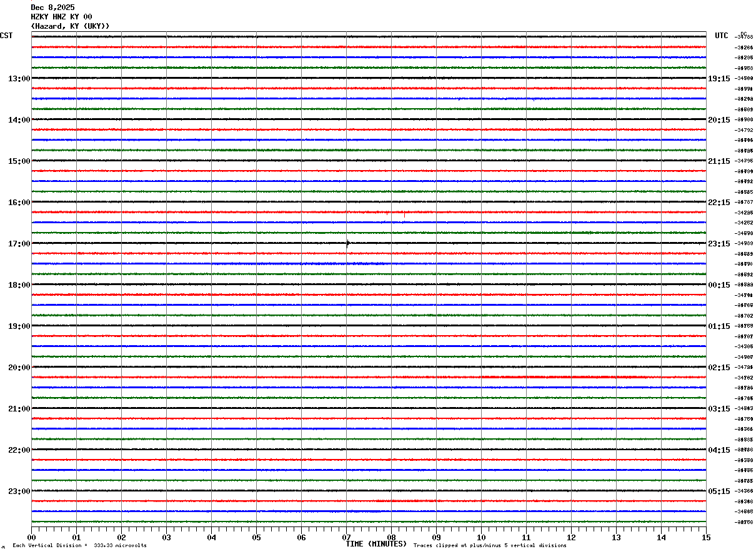Select the station code HZKY HNZ KY 00
Screen dimensions: 756x554
tap(61, 17)
